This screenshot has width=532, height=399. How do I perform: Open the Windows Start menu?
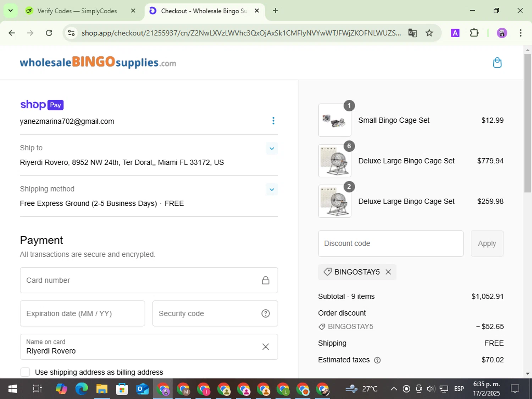coord(12,389)
